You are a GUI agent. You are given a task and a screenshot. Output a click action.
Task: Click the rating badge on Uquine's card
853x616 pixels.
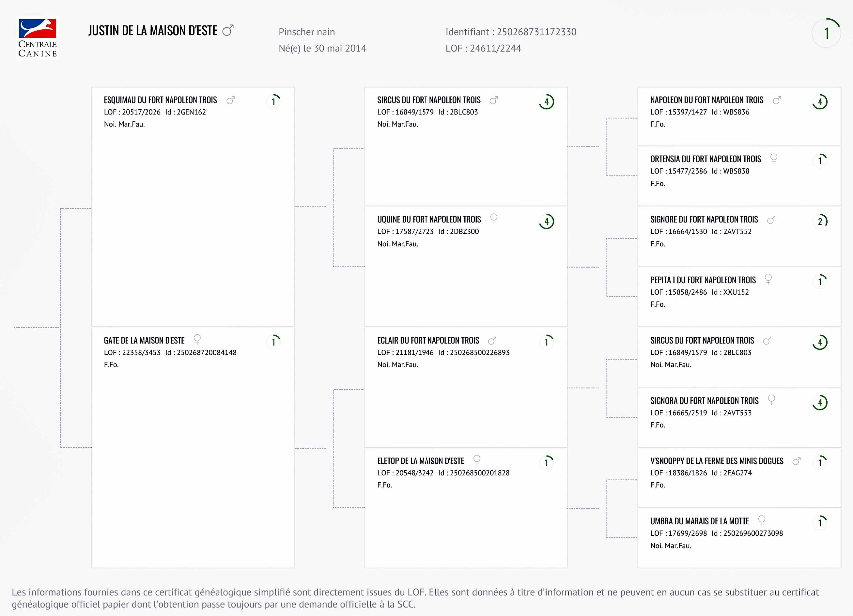pos(546,221)
